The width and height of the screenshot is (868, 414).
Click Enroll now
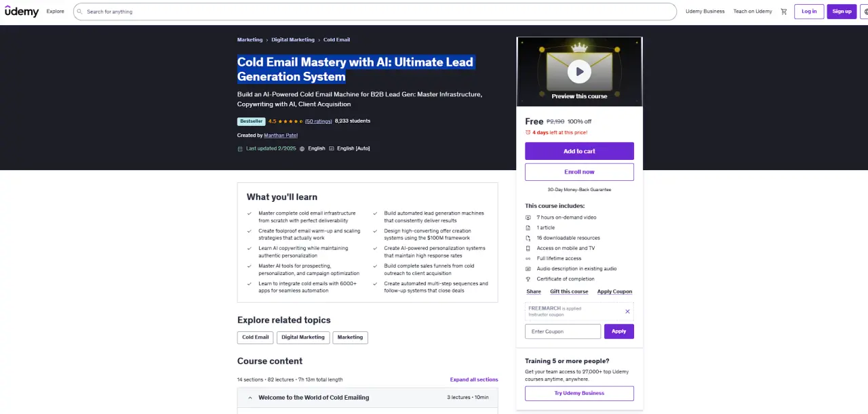coord(579,172)
